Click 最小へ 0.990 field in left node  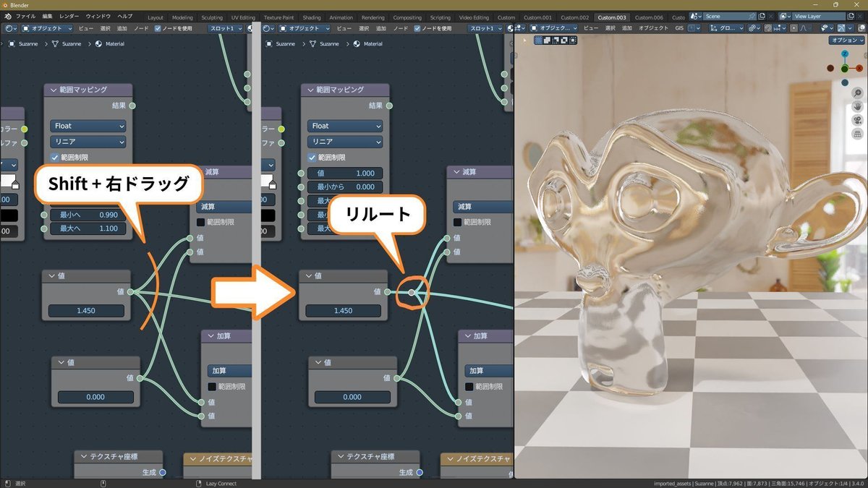point(88,215)
